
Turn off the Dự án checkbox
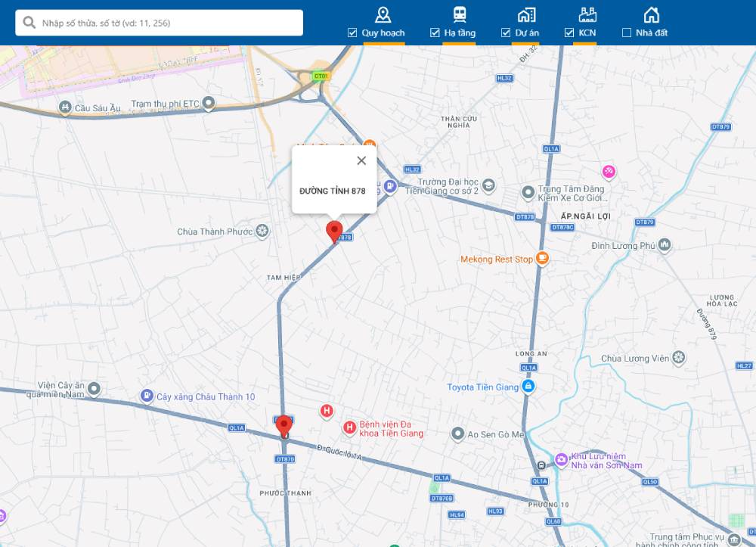tap(506, 33)
